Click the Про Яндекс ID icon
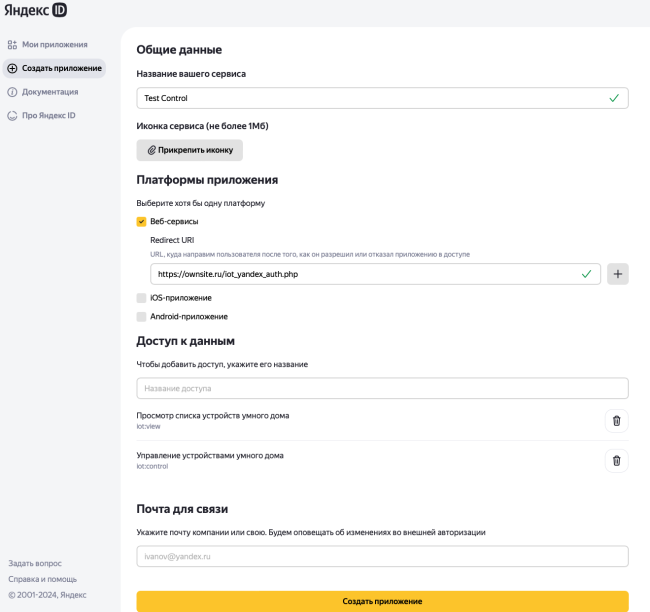 (x=12, y=115)
